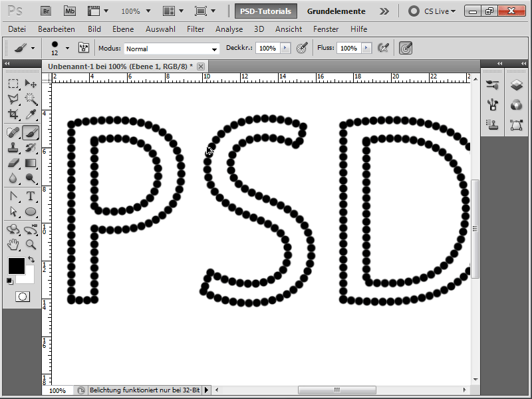
Task: Open the Filter menu
Action: [196, 29]
